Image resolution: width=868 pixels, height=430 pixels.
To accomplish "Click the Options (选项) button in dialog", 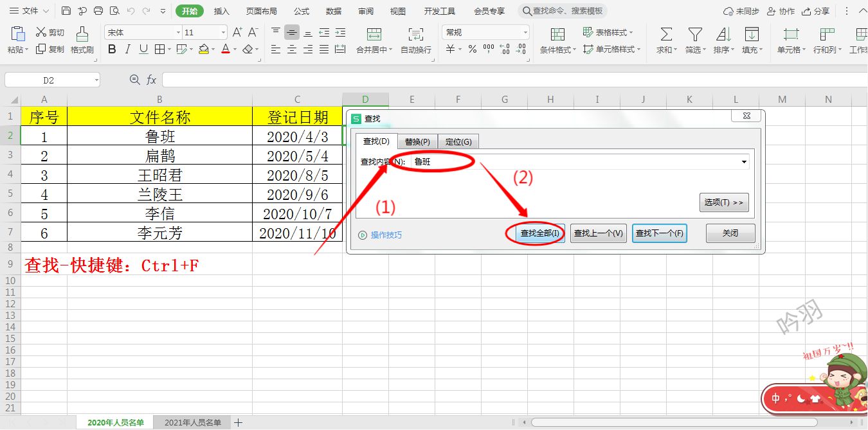I will (x=724, y=202).
